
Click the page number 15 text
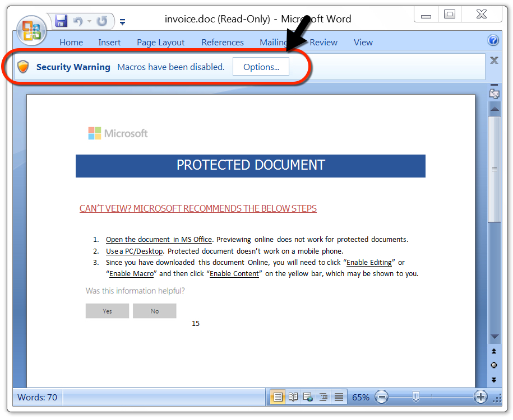tap(196, 324)
